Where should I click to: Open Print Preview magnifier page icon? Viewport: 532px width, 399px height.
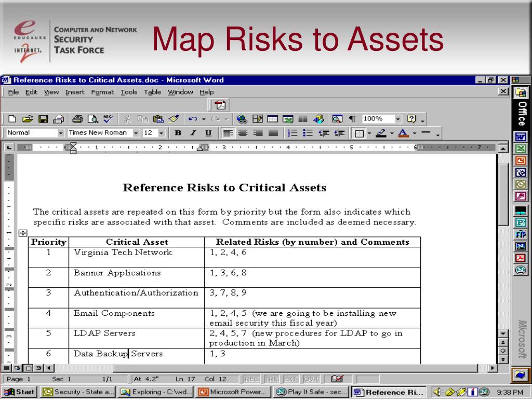(92, 119)
